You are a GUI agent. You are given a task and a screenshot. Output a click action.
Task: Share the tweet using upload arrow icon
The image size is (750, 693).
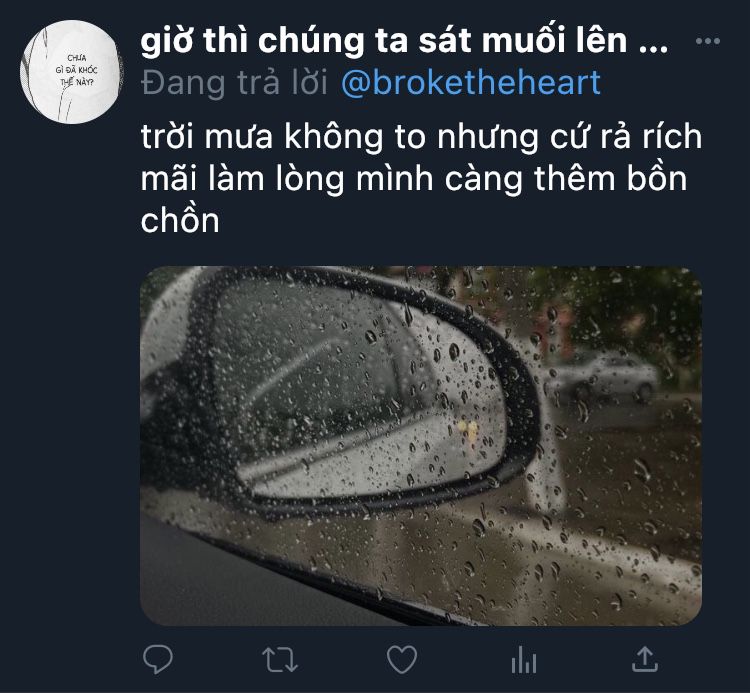(x=645, y=660)
